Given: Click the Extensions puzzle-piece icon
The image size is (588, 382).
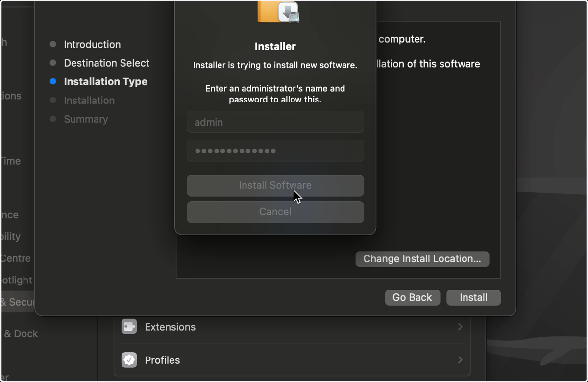Looking at the screenshot, I should [x=129, y=327].
